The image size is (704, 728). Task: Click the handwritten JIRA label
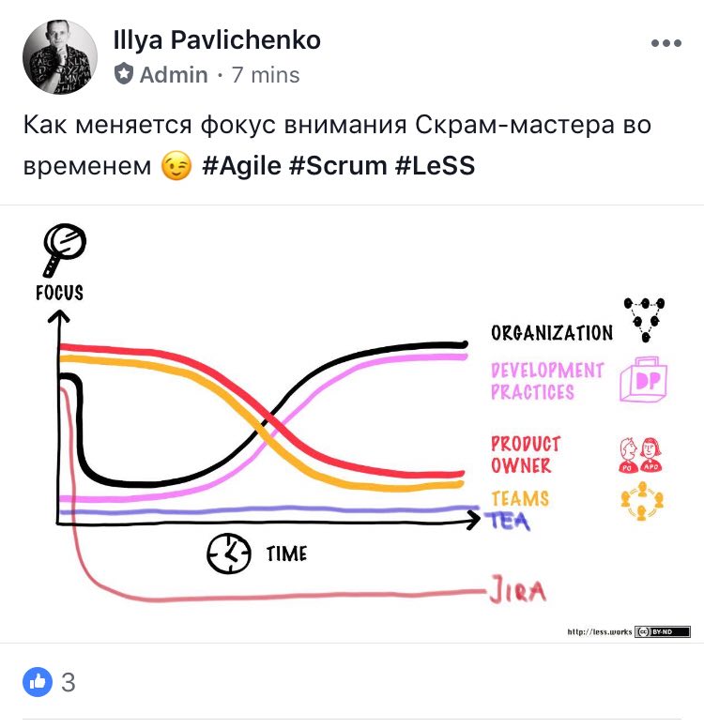[517, 589]
